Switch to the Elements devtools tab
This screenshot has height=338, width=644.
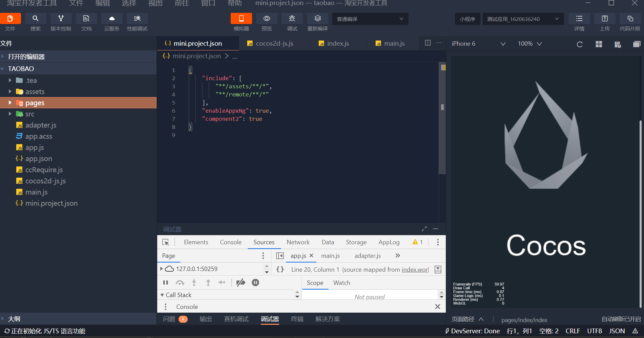[196, 242]
